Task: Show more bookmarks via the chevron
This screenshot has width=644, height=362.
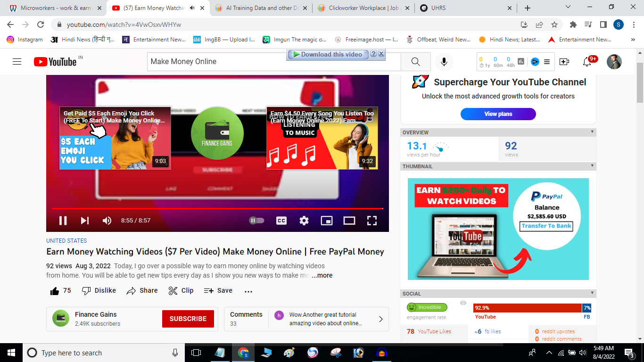Action: 633,40
